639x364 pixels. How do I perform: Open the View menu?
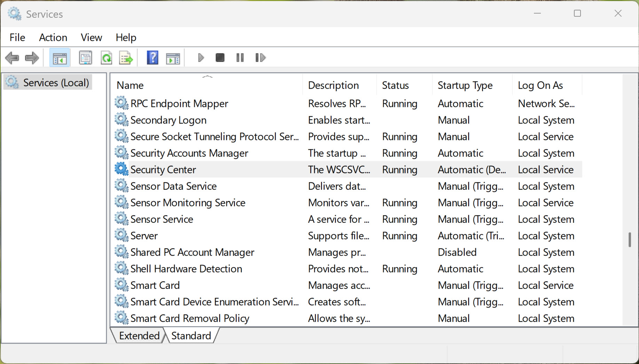91,38
